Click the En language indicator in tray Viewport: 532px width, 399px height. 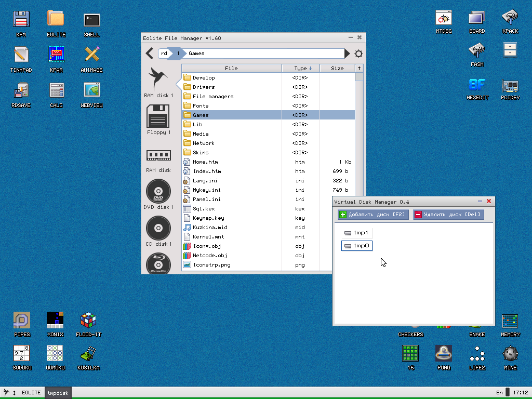coord(499,392)
